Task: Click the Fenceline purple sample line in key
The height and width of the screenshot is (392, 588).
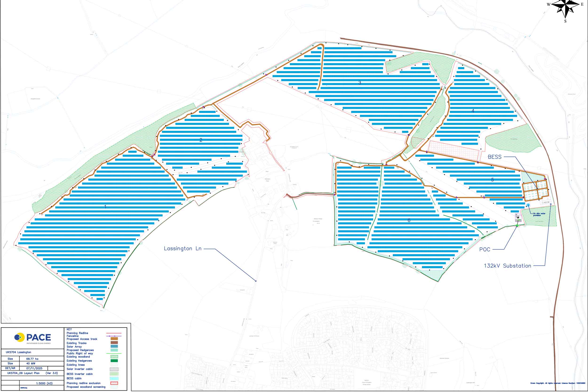Action: point(114,336)
